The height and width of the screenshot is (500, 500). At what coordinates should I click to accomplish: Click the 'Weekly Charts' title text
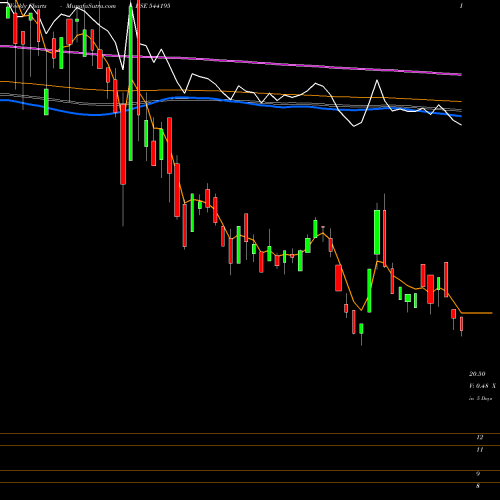point(27,6)
